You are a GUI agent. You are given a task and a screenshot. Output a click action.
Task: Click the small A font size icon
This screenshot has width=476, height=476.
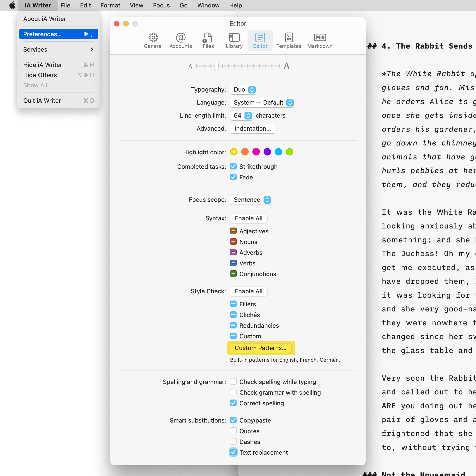tap(190, 66)
